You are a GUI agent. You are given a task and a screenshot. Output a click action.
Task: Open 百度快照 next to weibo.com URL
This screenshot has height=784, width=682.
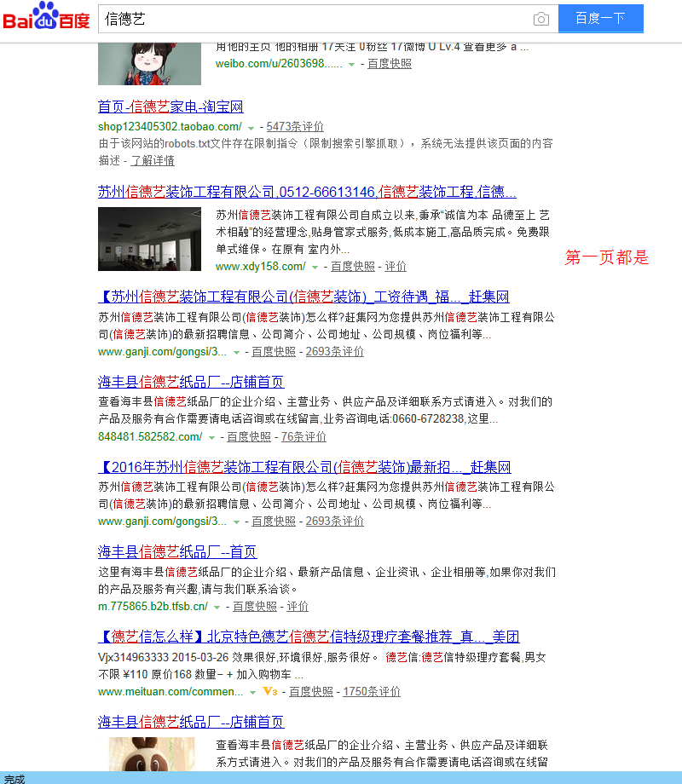[x=390, y=64]
